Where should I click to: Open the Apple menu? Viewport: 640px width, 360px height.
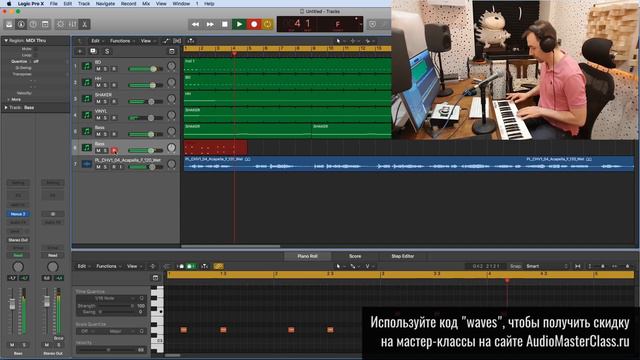point(9,4)
